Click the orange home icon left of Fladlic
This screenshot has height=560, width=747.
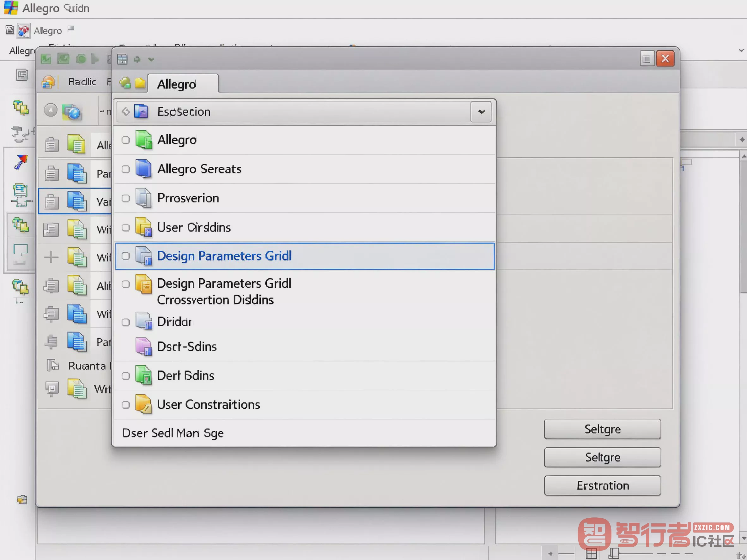pyautogui.click(x=48, y=82)
